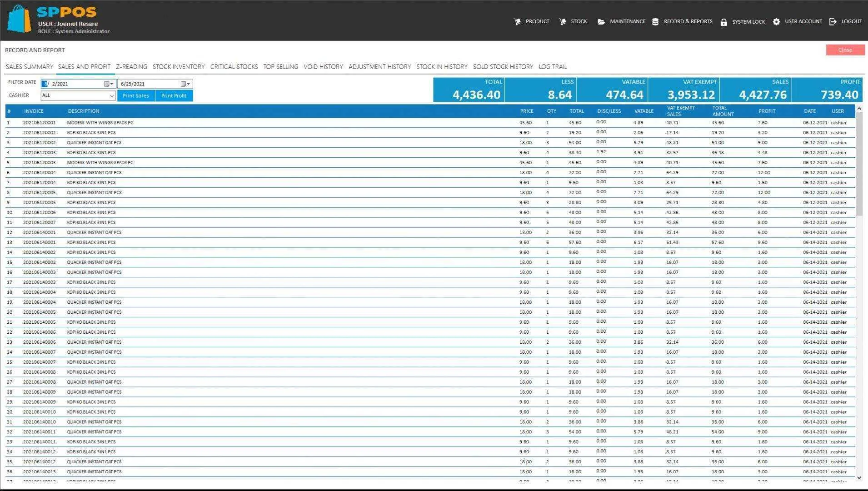Expand the end filter date dropdown arrow
The image size is (868, 491).
[x=188, y=84]
